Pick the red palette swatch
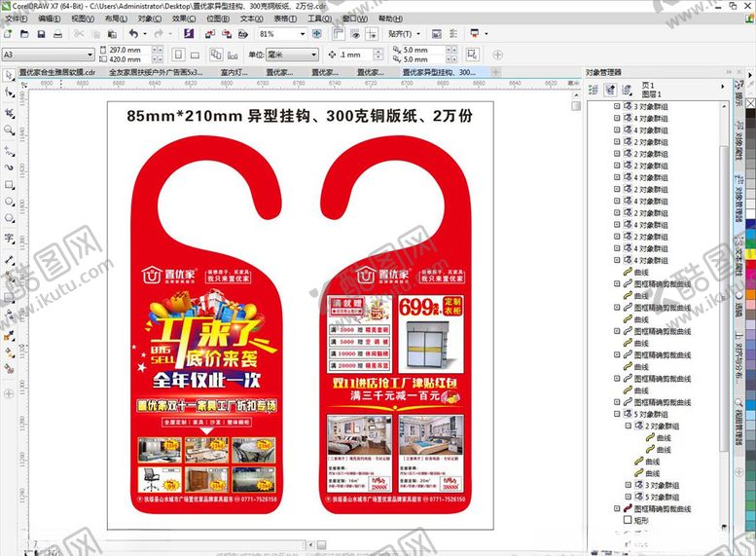 pos(751,264)
